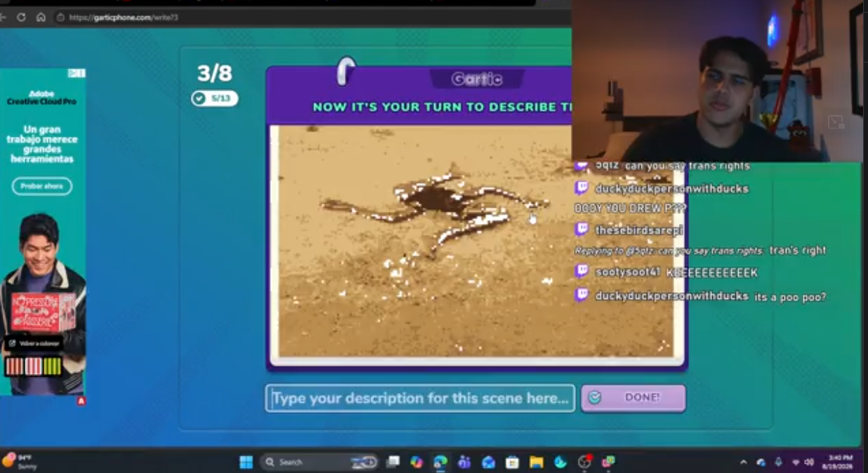Click the chat username thesebirdsarepi

pyautogui.click(x=638, y=230)
